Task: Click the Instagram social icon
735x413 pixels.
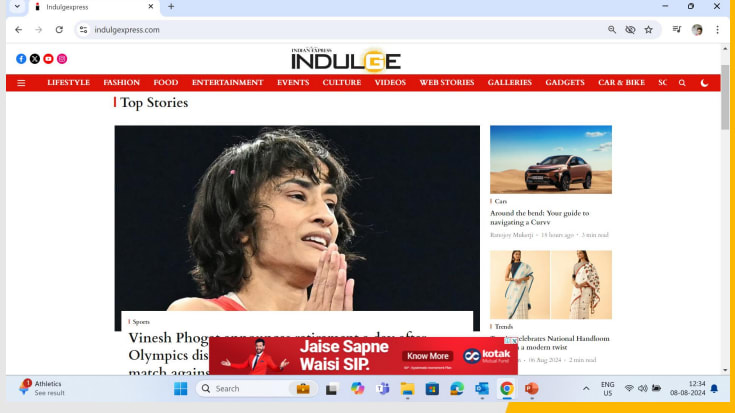Action: 62,59
